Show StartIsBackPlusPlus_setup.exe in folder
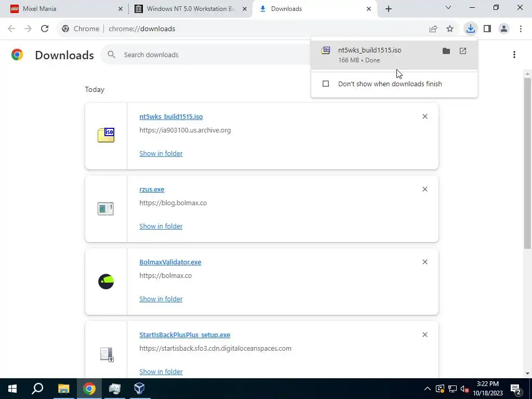This screenshot has width=532, height=399. point(161,371)
